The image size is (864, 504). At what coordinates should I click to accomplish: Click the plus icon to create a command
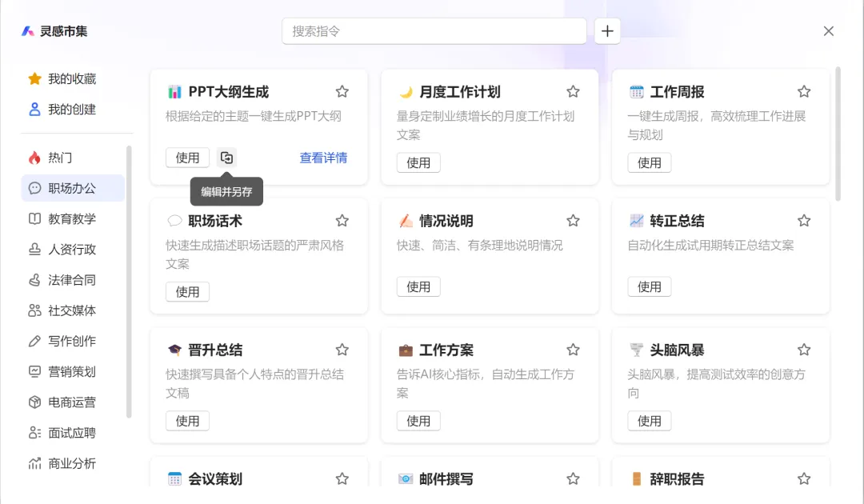point(607,31)
